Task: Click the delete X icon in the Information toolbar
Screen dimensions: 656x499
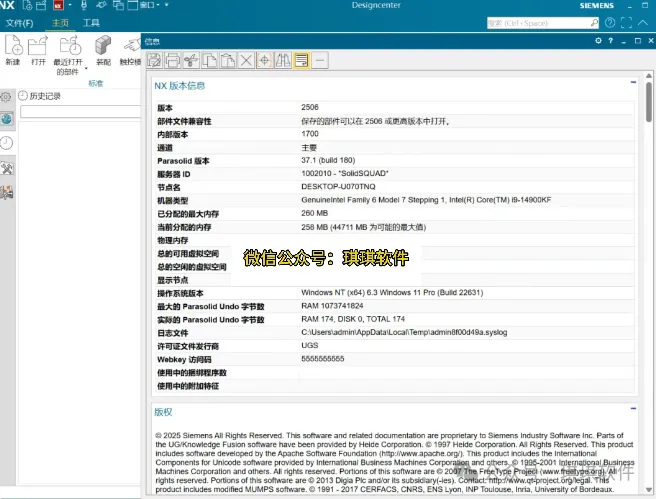Action: point(246,60)
